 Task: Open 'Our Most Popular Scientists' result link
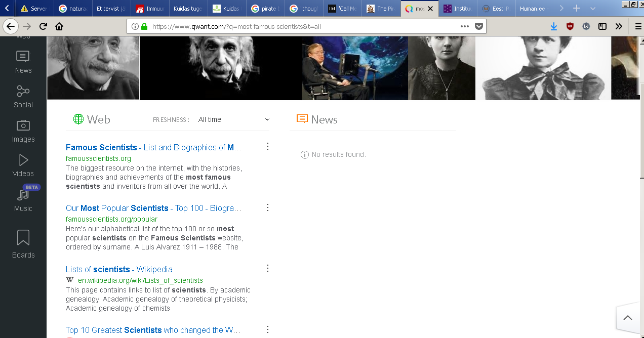click(153, 208)
